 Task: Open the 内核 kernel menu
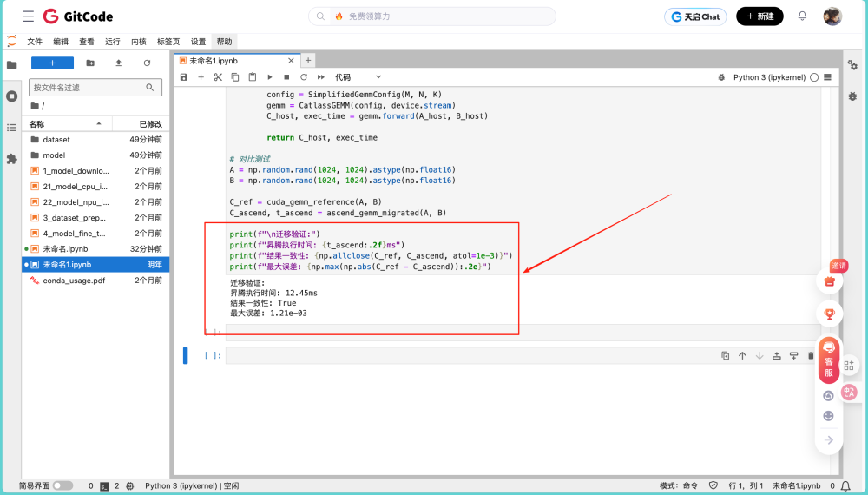(139, 42)
